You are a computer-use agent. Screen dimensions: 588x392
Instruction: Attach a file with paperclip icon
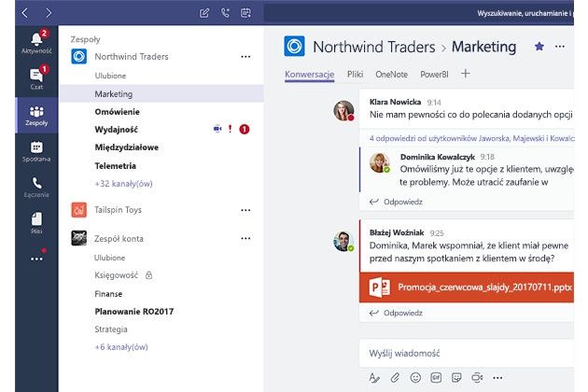coord(395,378)
